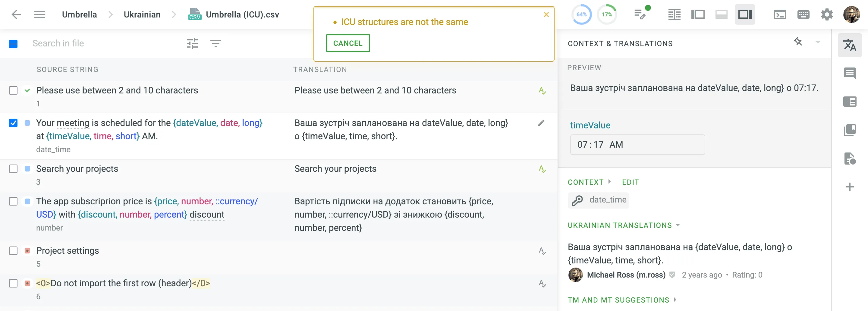Open the string filter icon
This screenshot has height=311, width=868.
216,43
